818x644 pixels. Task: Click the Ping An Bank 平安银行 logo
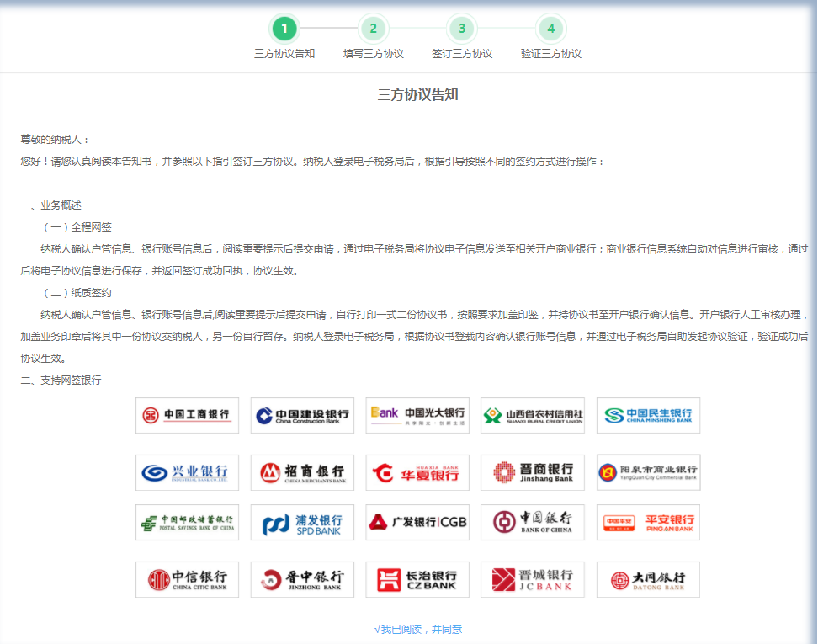pyautogui.click(x=648, y=522)
